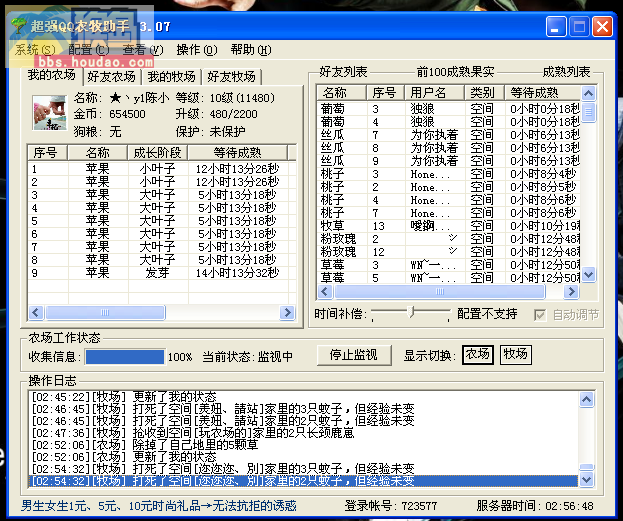
Task: Click right arrow of friend list horizontal scrollbar
Action: point(571,292)
